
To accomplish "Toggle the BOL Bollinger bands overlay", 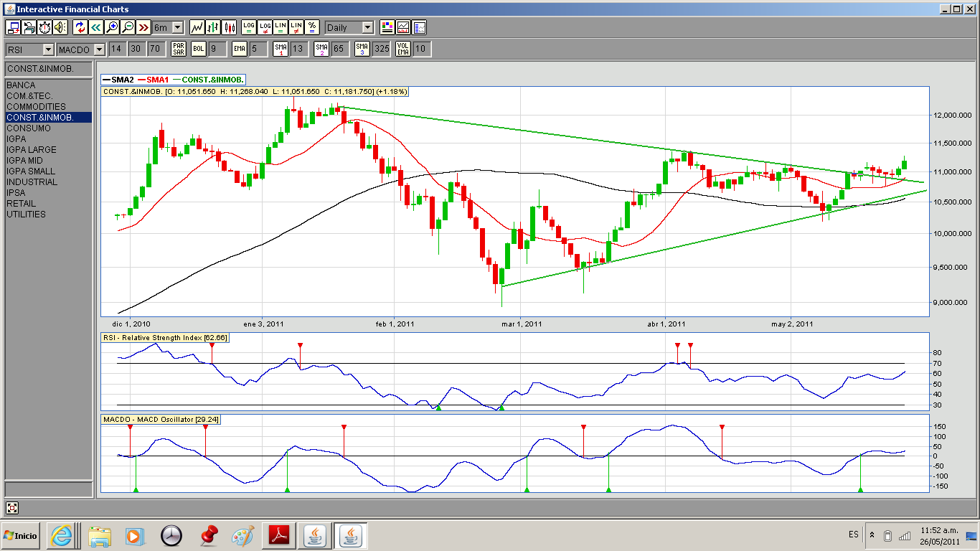I will [199, 49].
